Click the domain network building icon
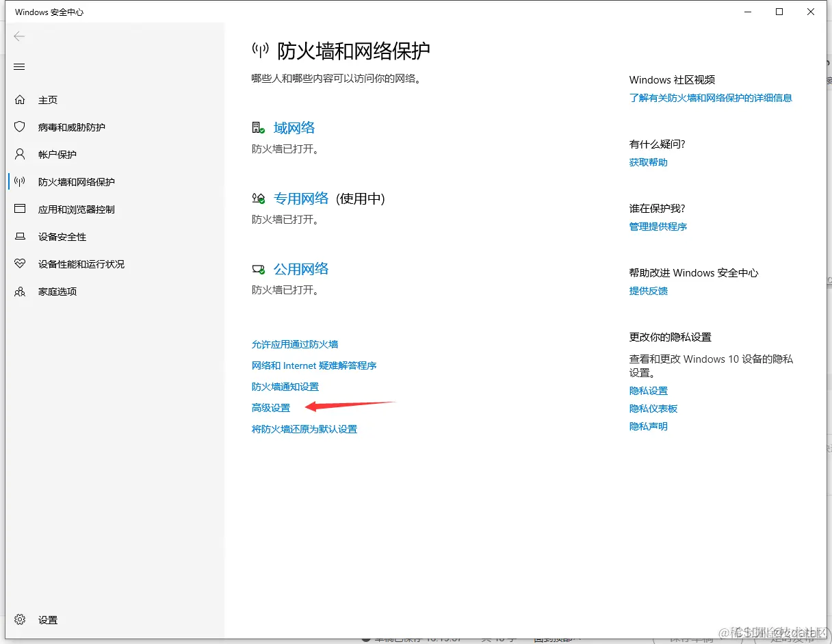832x644 pixels. (259, 127)
